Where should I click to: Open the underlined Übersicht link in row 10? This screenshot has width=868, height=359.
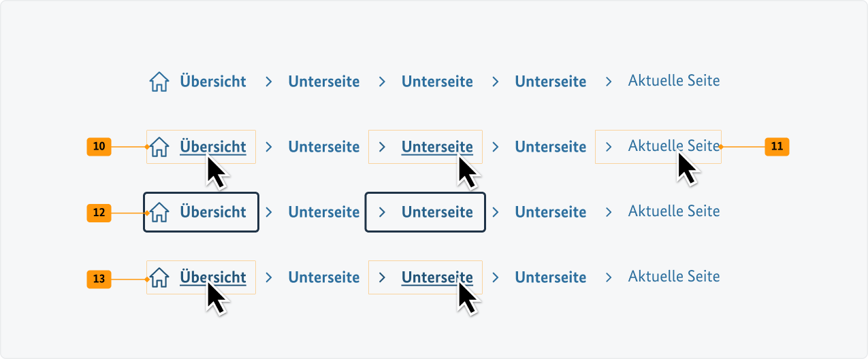point(213,147)
